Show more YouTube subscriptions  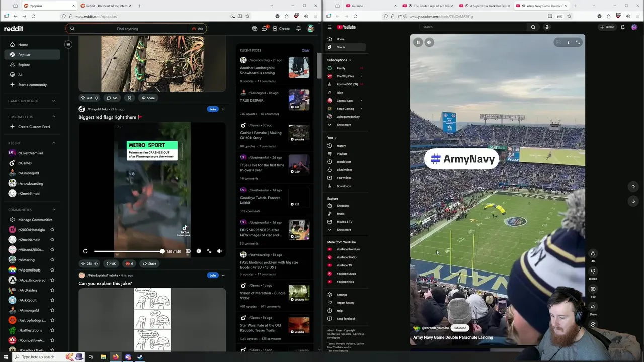[344, 125]
